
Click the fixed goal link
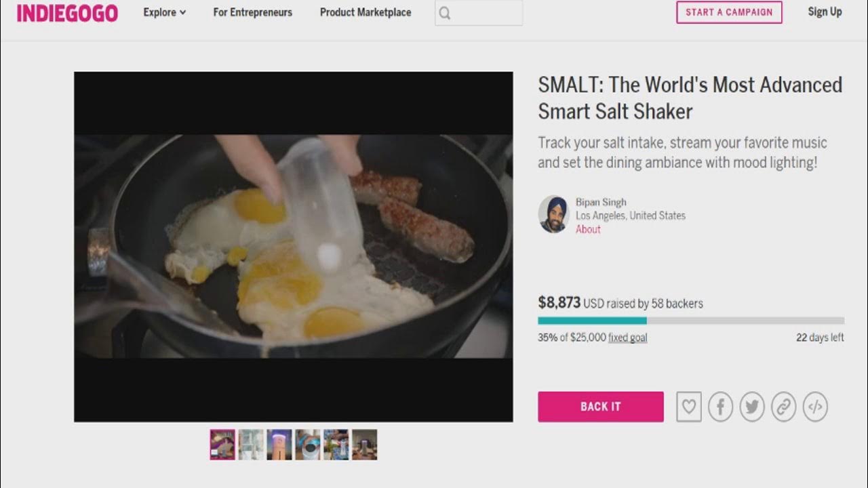(627, 338)
